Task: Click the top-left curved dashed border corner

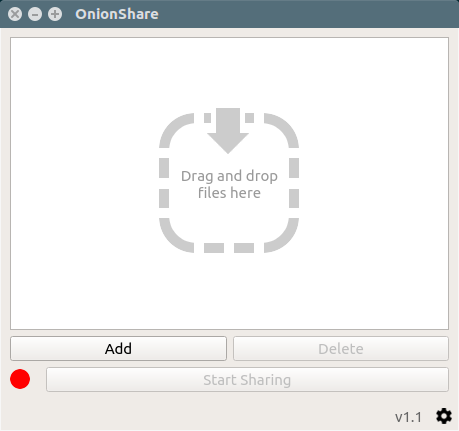Action: click(174, 128)
